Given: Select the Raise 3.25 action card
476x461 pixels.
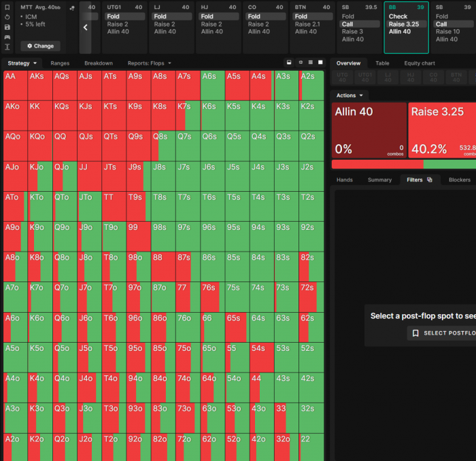Looking at the screenshot, I should point(442,130).
